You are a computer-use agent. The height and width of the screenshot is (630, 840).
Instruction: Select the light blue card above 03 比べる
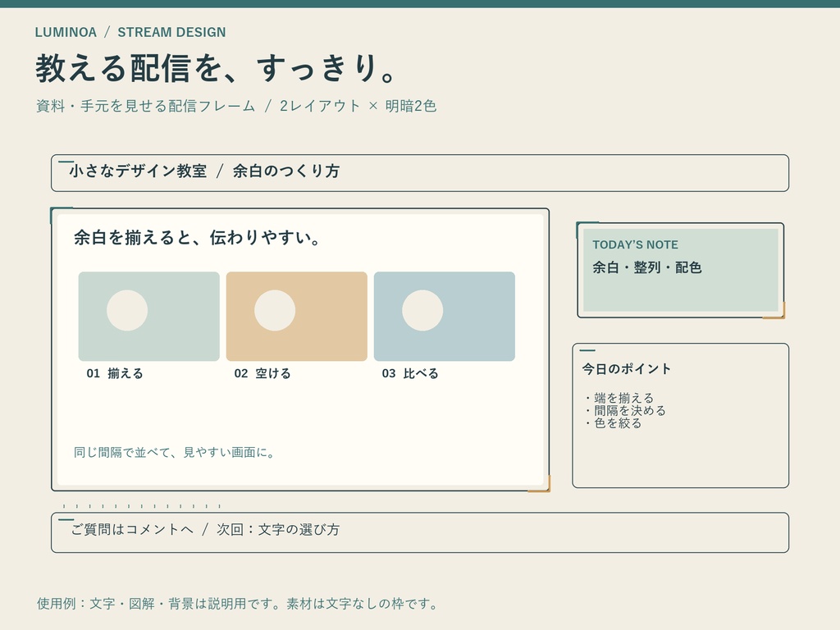click(445, 316)
